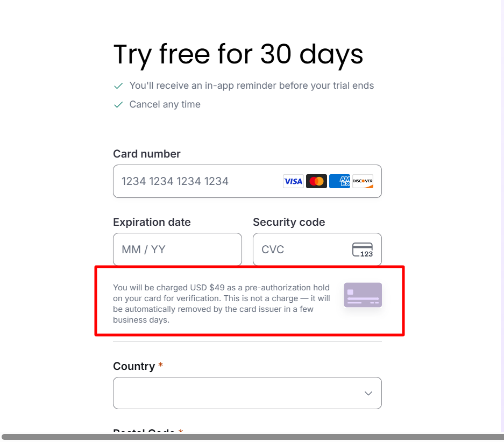Viewport: 504px width, 442px height.
Task: Click the Discover card icon
Action: click(x=362, y=181)
